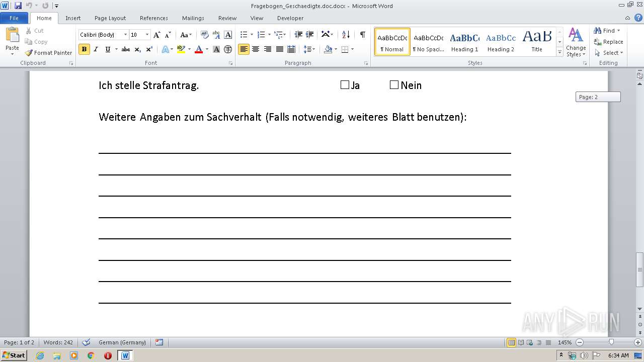This screenshot has height=362, width=644.
Task: Apply Character Shading
Action: (216, 49)
